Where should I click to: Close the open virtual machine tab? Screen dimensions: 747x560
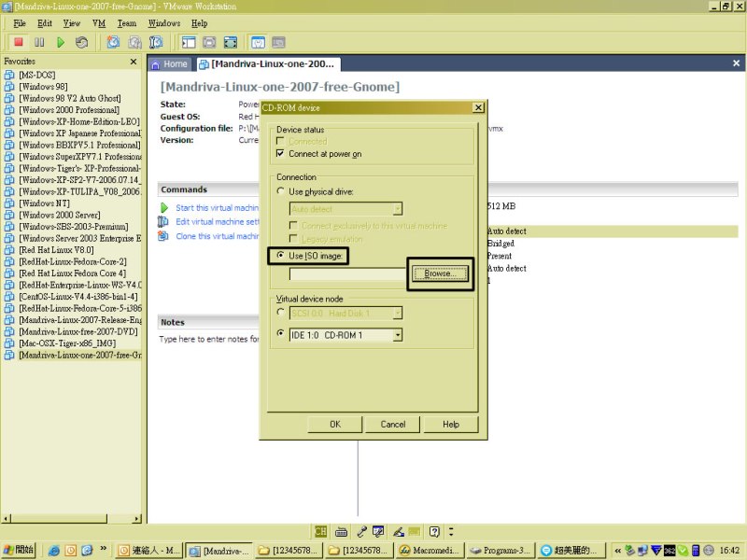(x=736, y=63)
